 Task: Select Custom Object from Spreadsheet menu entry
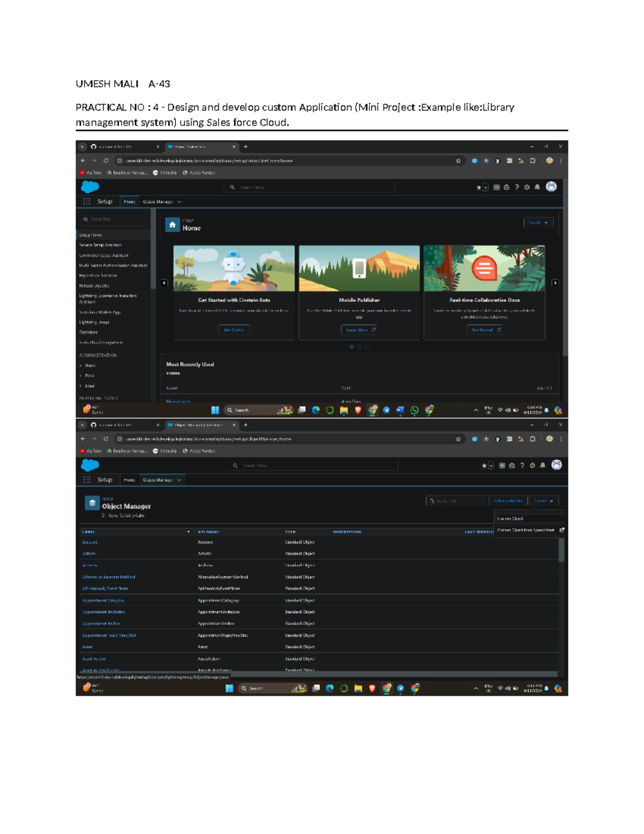coord(526,530)
